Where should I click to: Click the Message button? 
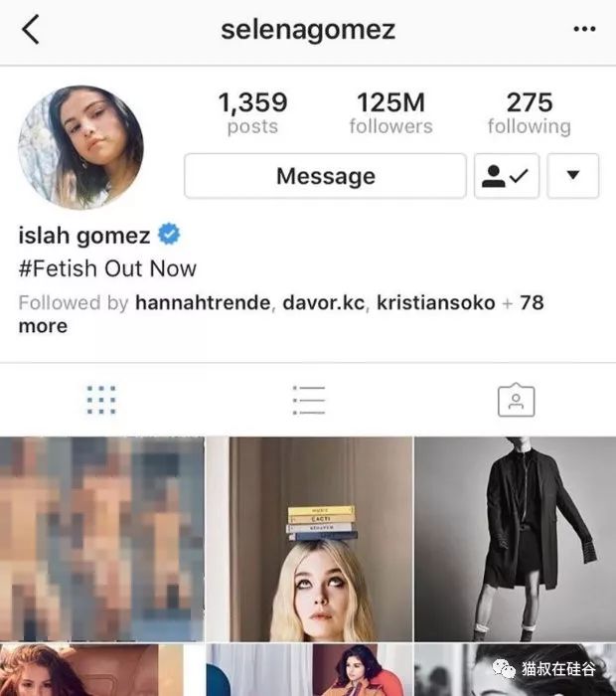(x=325, y=176)
